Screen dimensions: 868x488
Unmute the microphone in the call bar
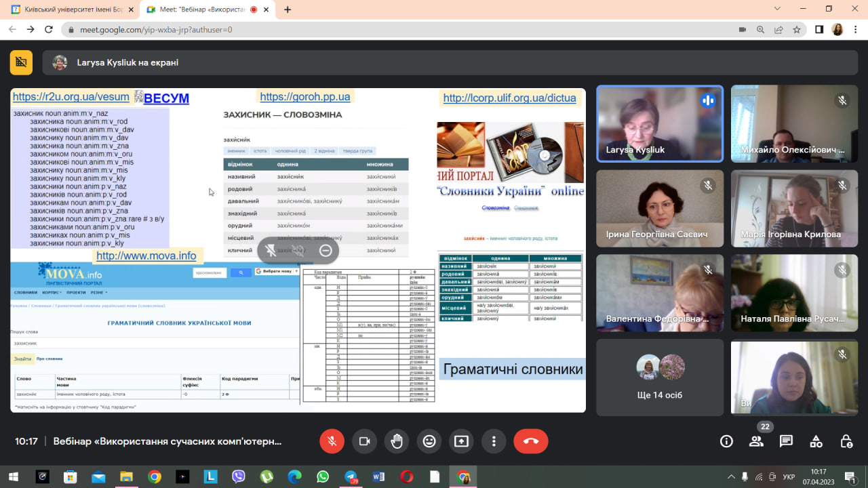(332, 441)
